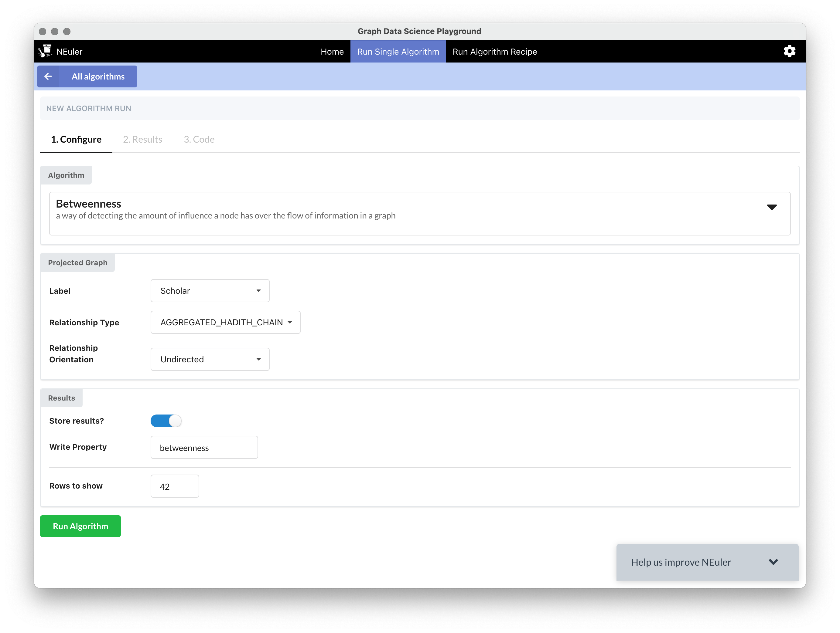Open the Relationship Type dropdown
840x633 pixels.
[225, 322]
